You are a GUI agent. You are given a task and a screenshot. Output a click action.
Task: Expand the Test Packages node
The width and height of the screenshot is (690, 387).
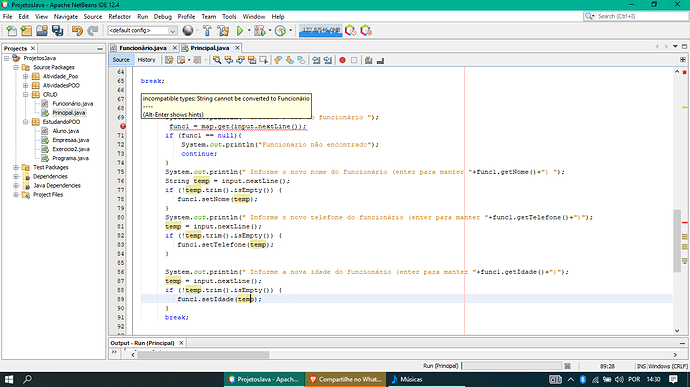click(16, 167)
